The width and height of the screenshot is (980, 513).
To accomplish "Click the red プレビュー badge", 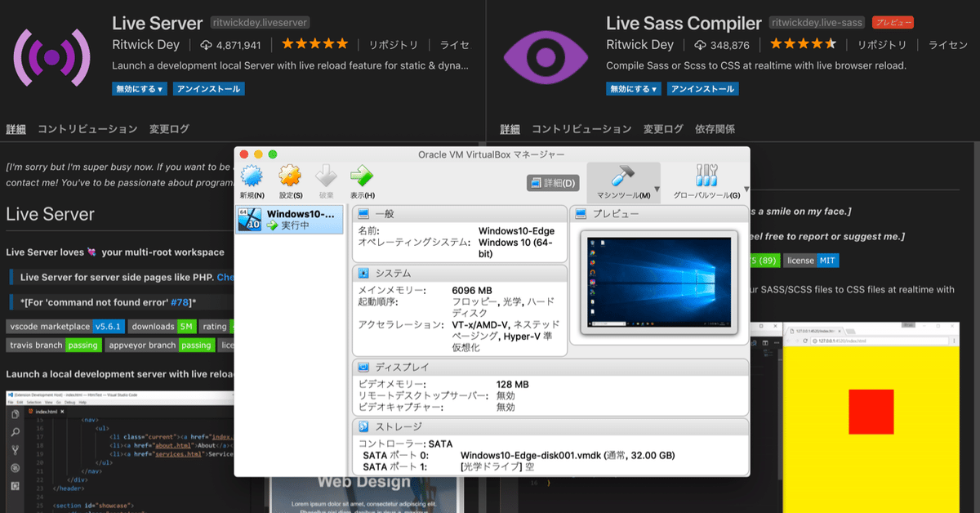I will tap(893, 23).
